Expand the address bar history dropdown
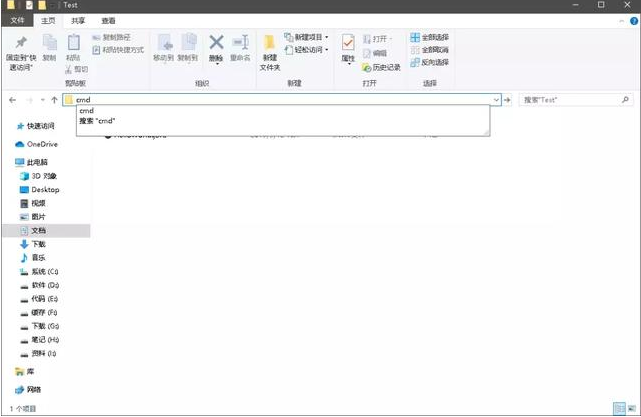 (x=497, y=100)
